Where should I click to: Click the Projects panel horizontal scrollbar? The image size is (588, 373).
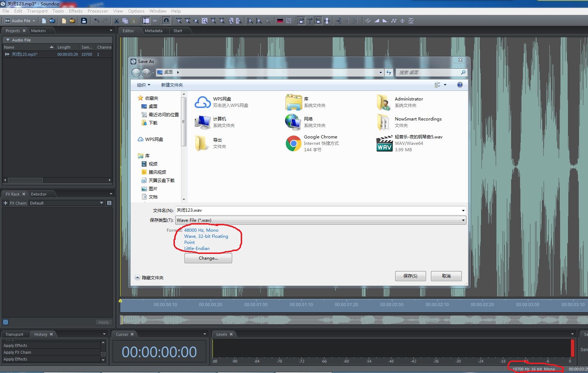(25, 180)
